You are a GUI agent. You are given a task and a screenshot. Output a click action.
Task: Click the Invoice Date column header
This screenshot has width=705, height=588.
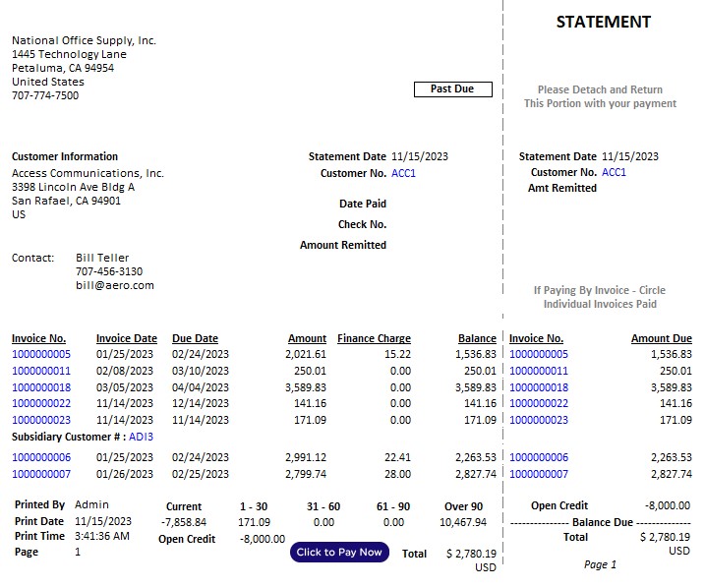pos(126,338)
